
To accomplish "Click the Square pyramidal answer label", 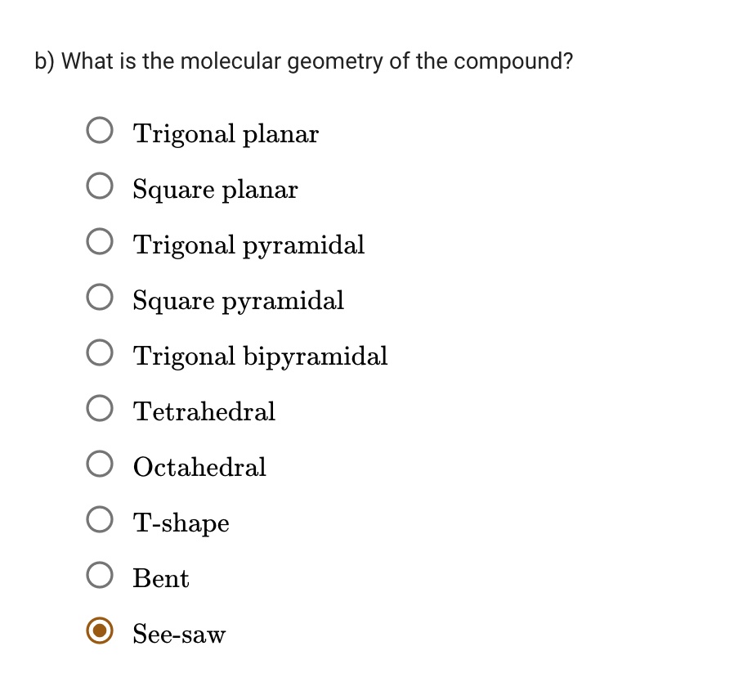I will click(238, 300).
